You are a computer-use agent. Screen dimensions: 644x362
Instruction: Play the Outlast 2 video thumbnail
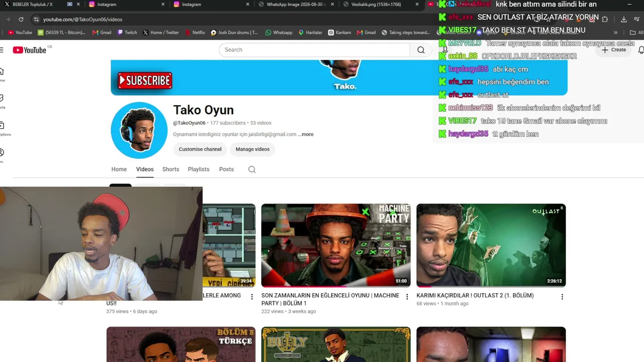pyautogui.click(x=491, y=245)
